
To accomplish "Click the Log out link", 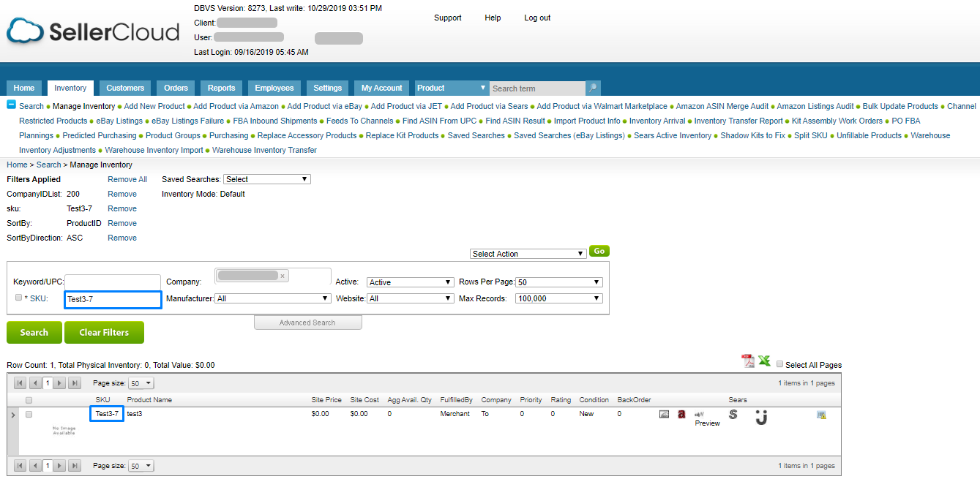I will point(537,18).
